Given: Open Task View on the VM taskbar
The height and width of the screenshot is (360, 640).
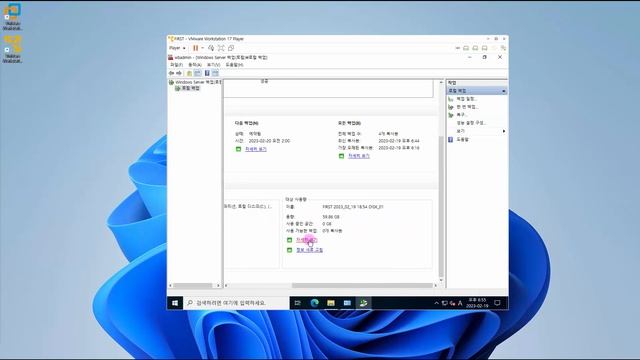Looking at the screenshot, I should (x=298, y=303).
